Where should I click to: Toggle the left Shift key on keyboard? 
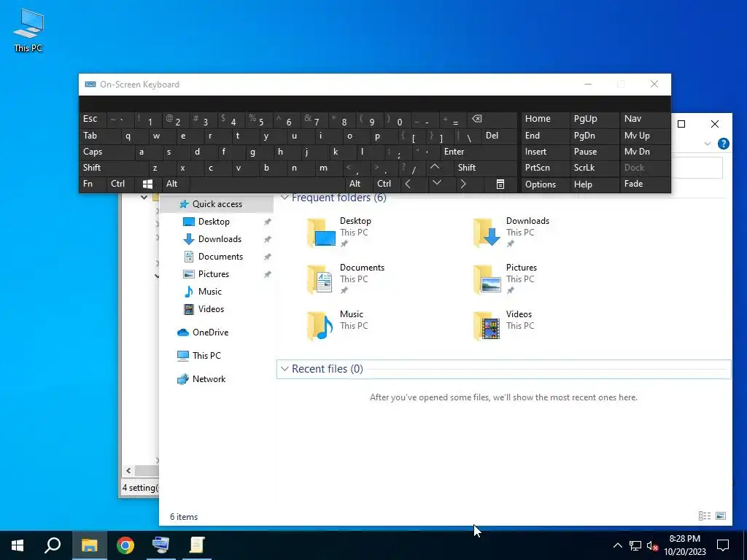pos(113,168)
